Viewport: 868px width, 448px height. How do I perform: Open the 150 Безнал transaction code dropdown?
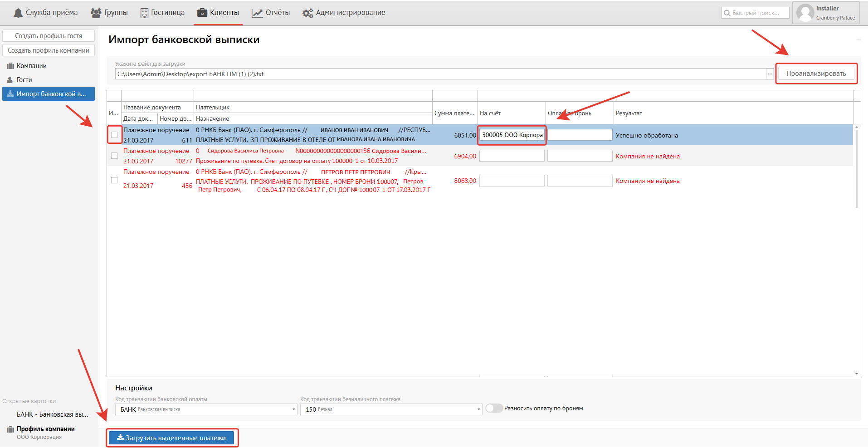pos(478,409)
